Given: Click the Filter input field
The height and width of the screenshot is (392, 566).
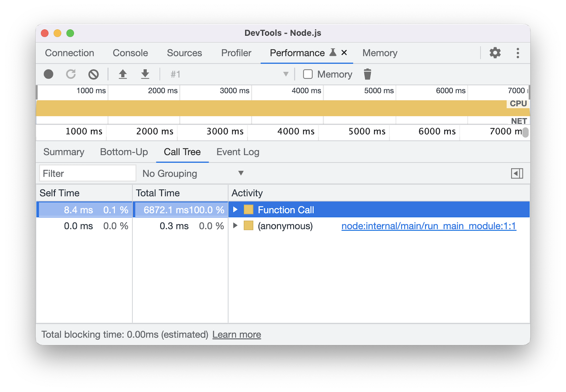Looking at the screenshot, I should click(87, 173).
